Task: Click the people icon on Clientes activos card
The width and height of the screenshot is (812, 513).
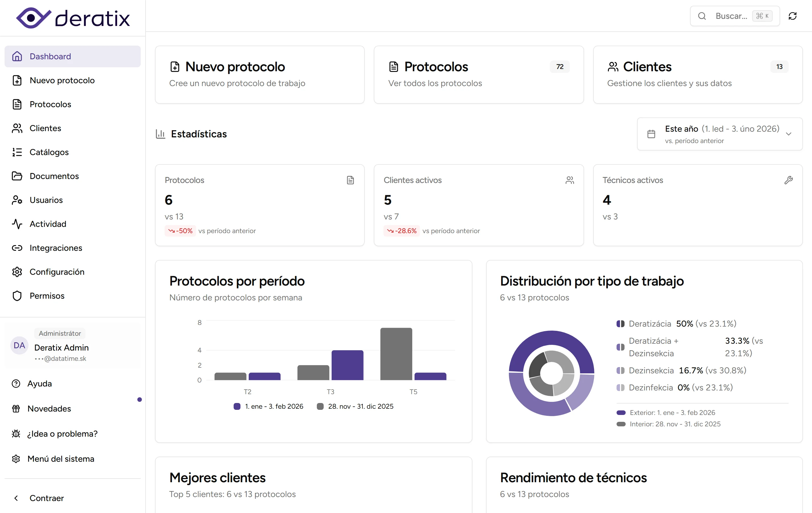Action: click(570, 180)
